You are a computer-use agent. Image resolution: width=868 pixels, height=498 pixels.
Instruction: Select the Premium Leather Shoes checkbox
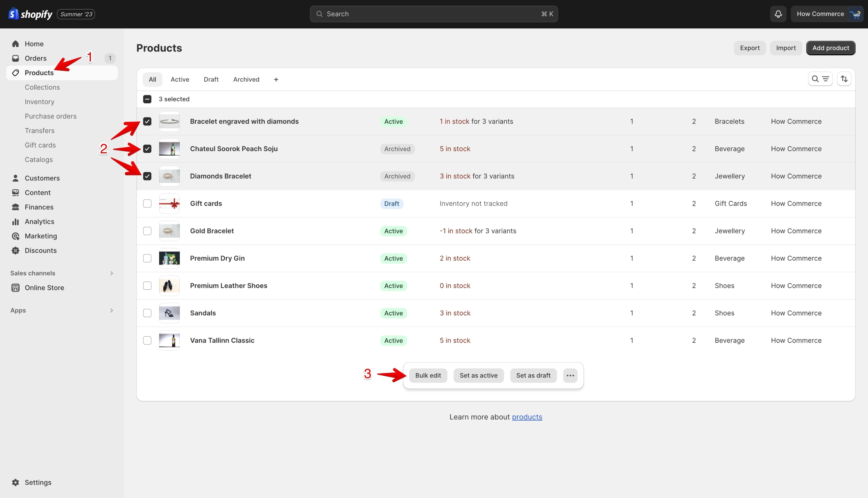pos(147,286)
